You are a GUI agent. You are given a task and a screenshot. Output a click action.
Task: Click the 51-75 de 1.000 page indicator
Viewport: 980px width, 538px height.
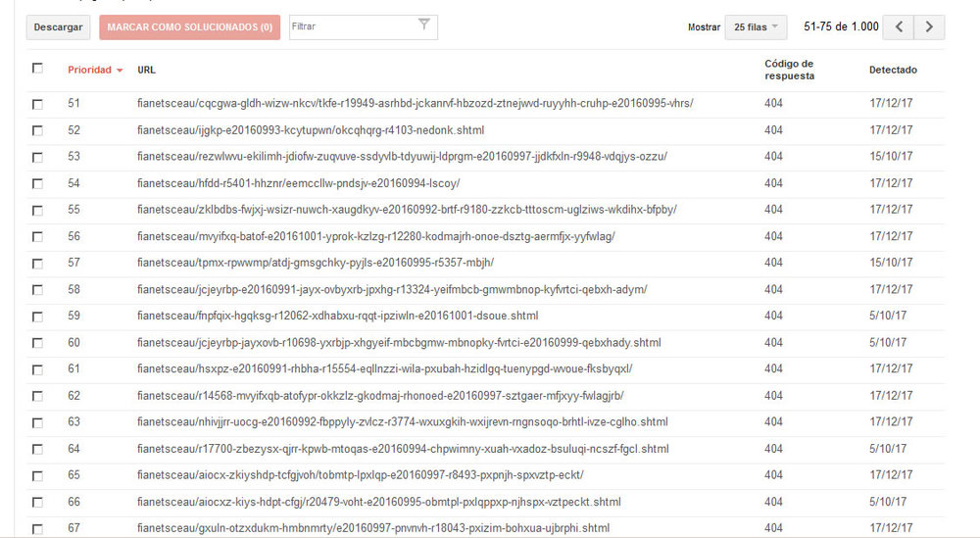coord(841,26)
